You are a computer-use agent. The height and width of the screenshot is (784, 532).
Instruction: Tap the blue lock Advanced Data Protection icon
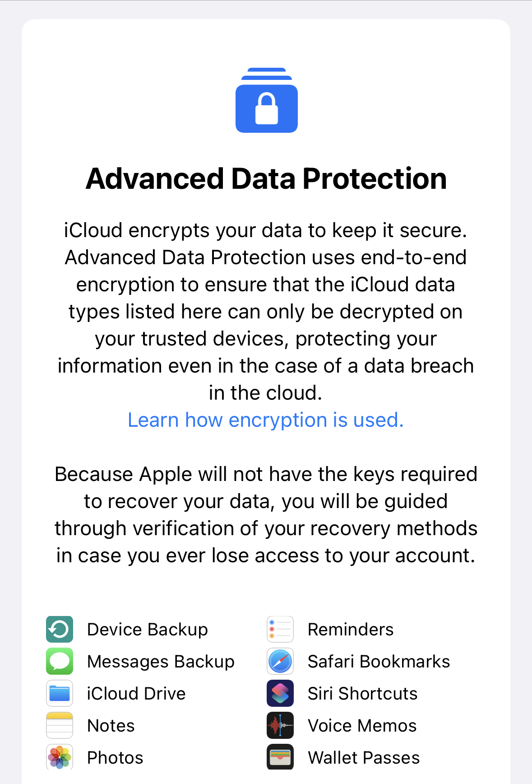point(266,100)
